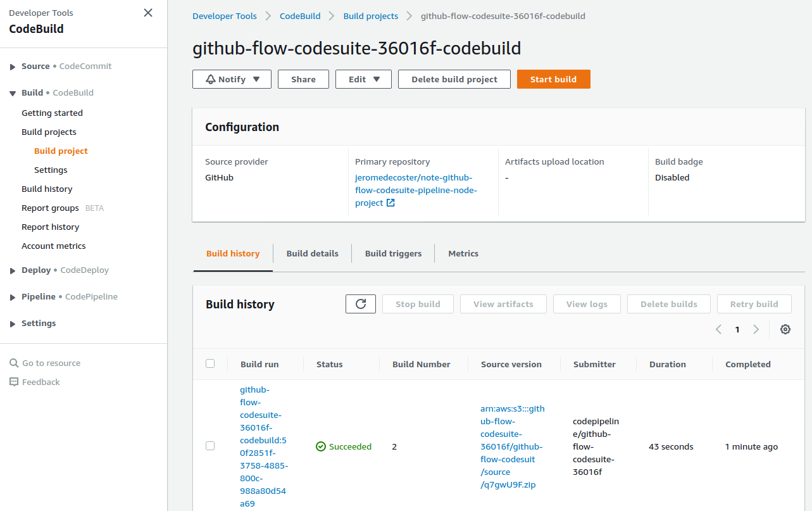
Task: Click the refresh build history icon button
Action: pyautogui.click(x=361, y=304)
